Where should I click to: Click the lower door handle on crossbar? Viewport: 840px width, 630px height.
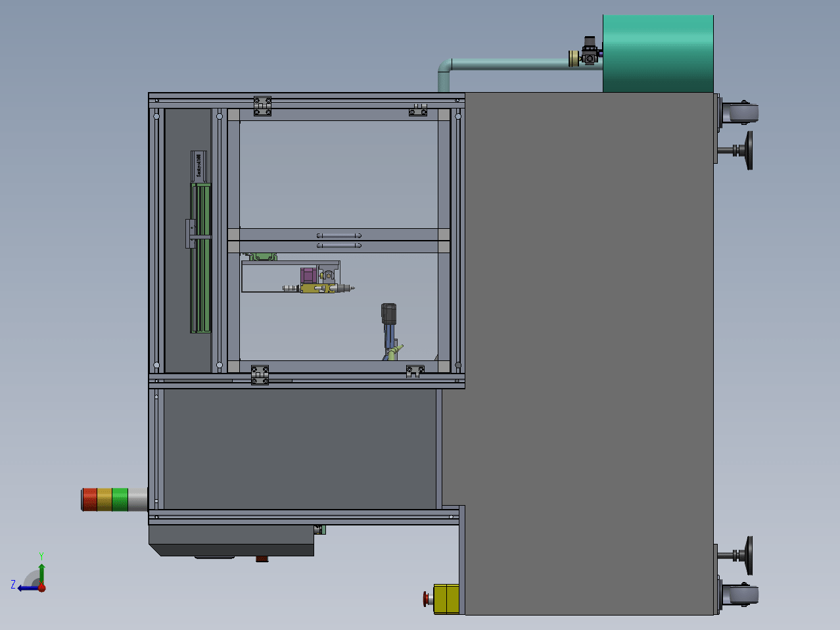coord(339,246)
